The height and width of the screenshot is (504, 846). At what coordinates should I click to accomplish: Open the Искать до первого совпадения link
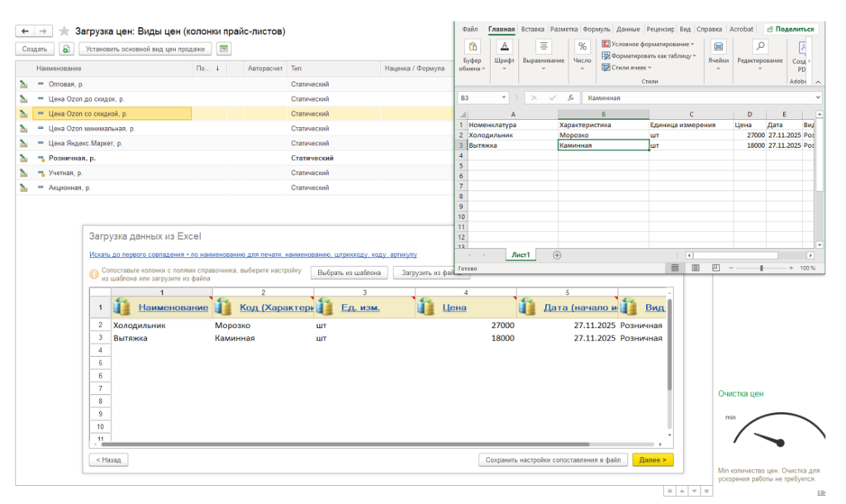pyautogui.click(x=253, y=254)
